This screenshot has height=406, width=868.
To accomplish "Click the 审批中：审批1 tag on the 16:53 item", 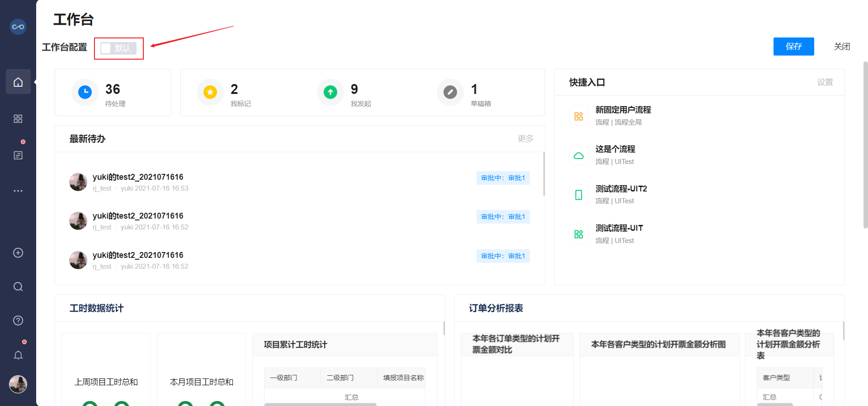I will click(x=503, y=178).
